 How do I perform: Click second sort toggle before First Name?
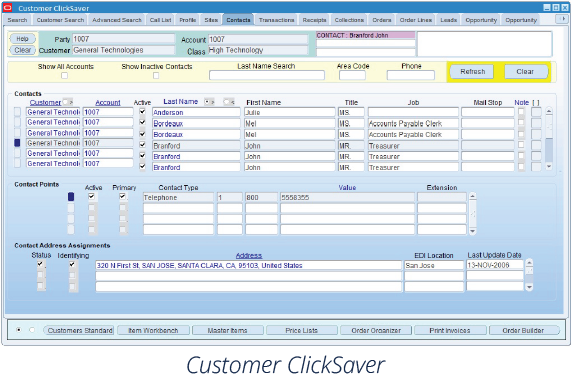click(x=229, y=102)
